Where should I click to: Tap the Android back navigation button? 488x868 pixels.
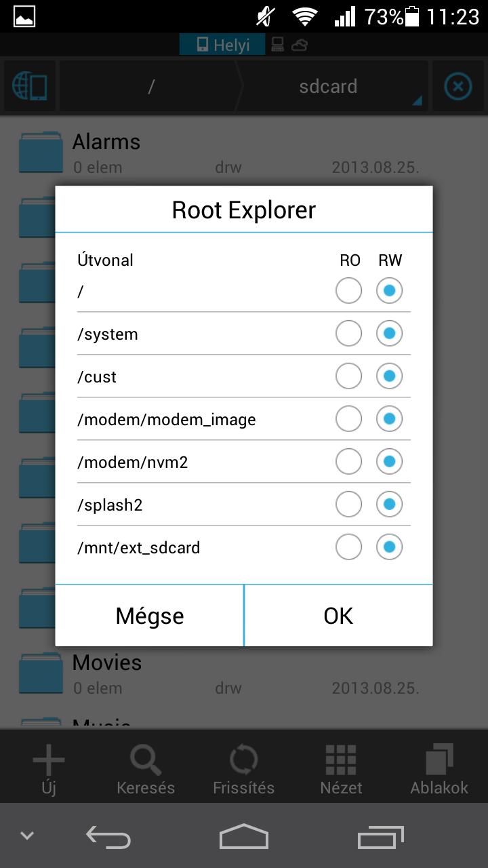[x=108, y=836]
